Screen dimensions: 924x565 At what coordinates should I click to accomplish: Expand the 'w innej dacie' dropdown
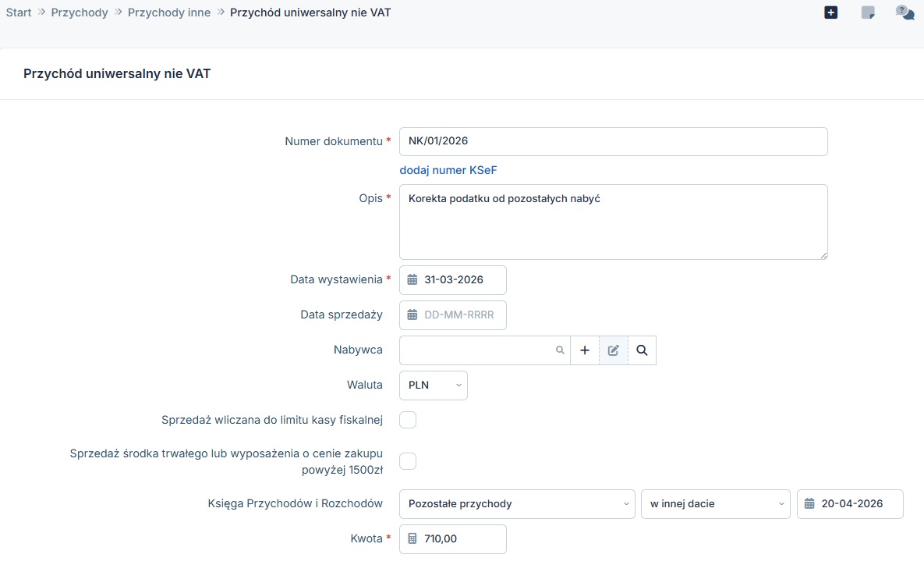[x=715, y=504]
